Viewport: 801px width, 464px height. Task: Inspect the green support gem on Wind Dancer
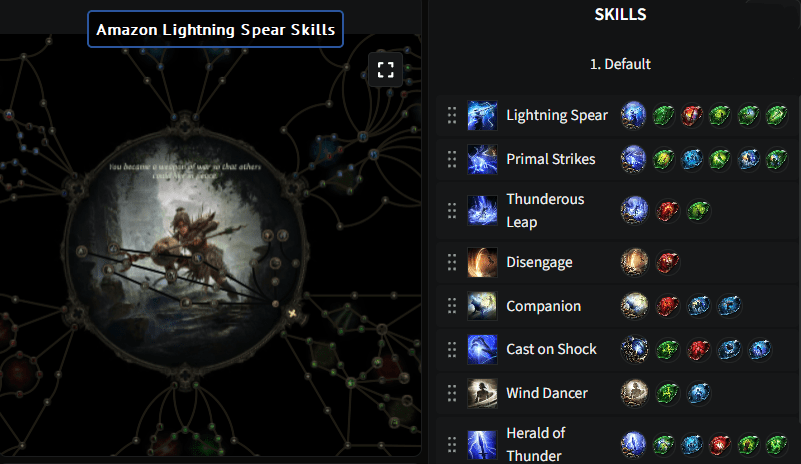pyautogui.click(x=668, y=393)
